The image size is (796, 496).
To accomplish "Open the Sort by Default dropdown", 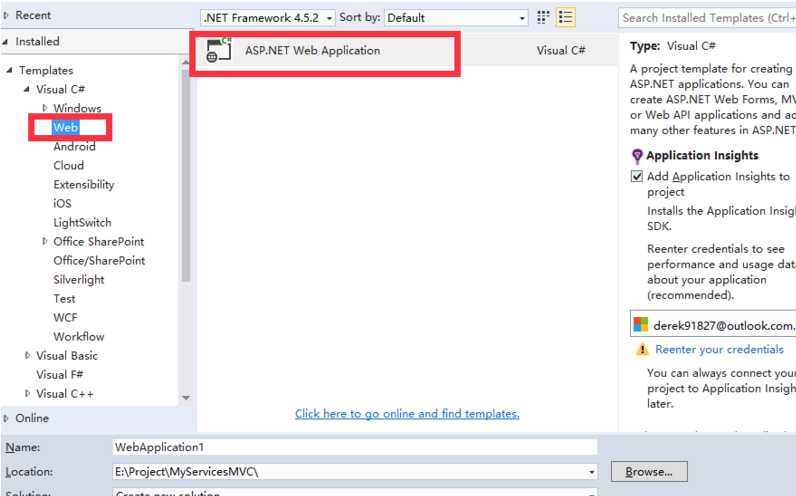I will point(456,18).
